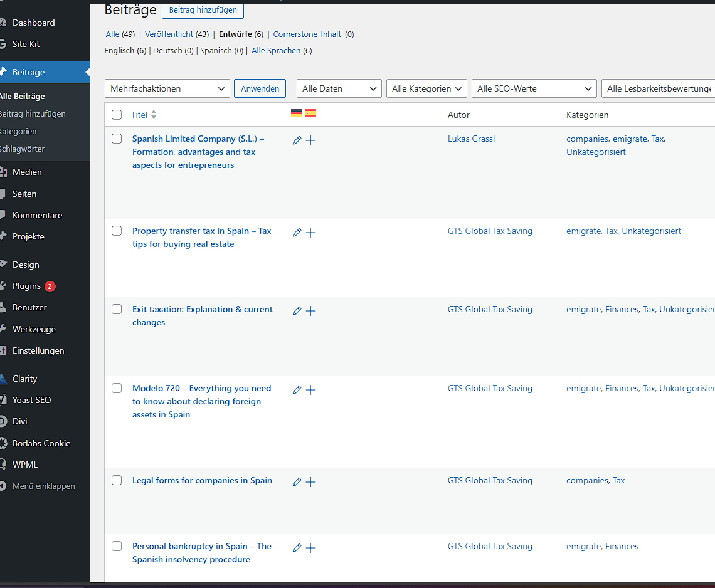Screen dimensions: 715x588
Task: Click Beitrag hinzufügen button at top
Action: click(203, 10)
